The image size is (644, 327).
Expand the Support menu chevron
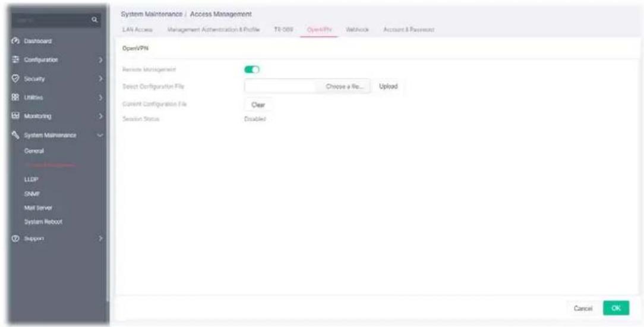100,238
